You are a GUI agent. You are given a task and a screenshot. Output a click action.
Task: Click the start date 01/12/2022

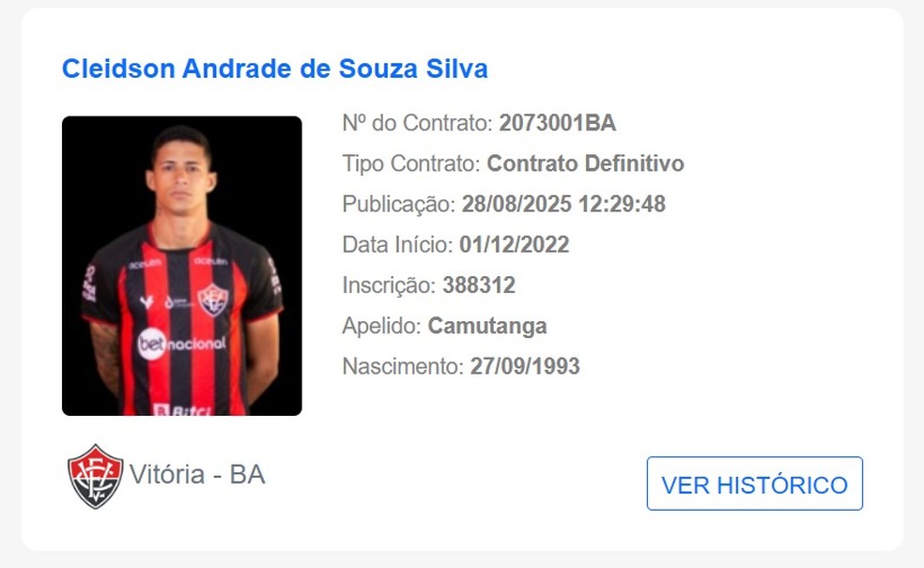tap(515, 244)
